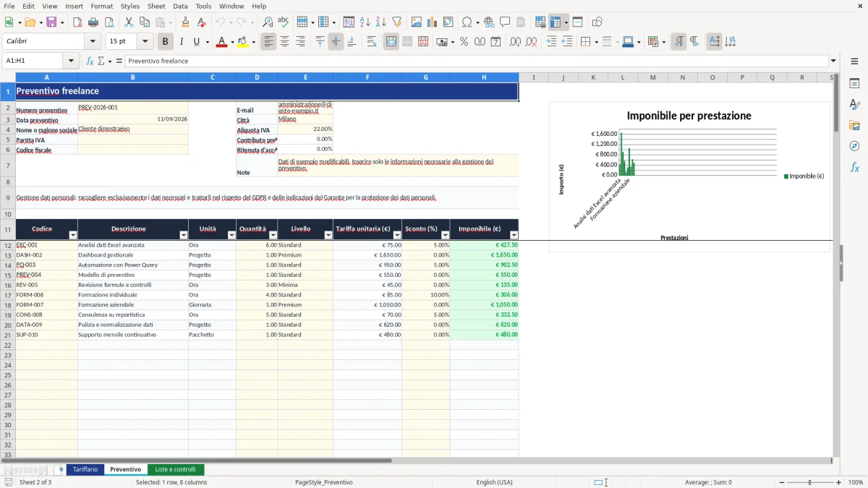Image resolution: width=868 pixels, height=488 pixels.
Task: Click the Sort Ascending icon
Action: [x=365, y=22]
